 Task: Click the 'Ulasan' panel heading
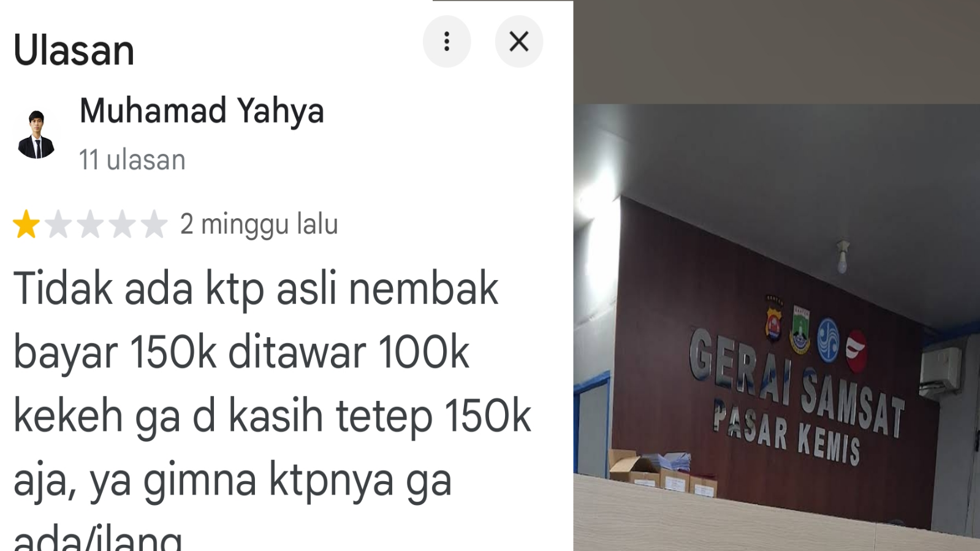tap(74, 50)
